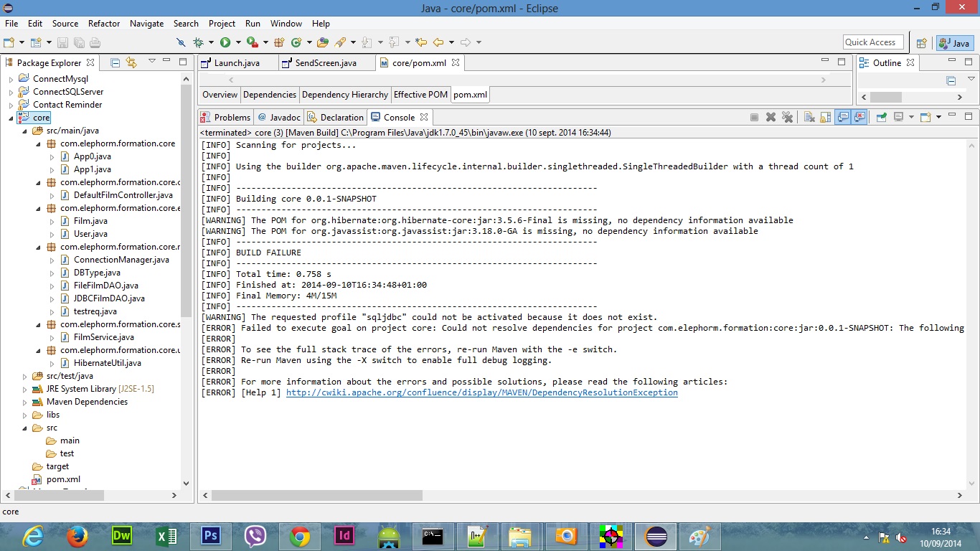This screenshot has height=551, width=980.
Task: Click the New Java Class icon
Action: pos(296,42)
